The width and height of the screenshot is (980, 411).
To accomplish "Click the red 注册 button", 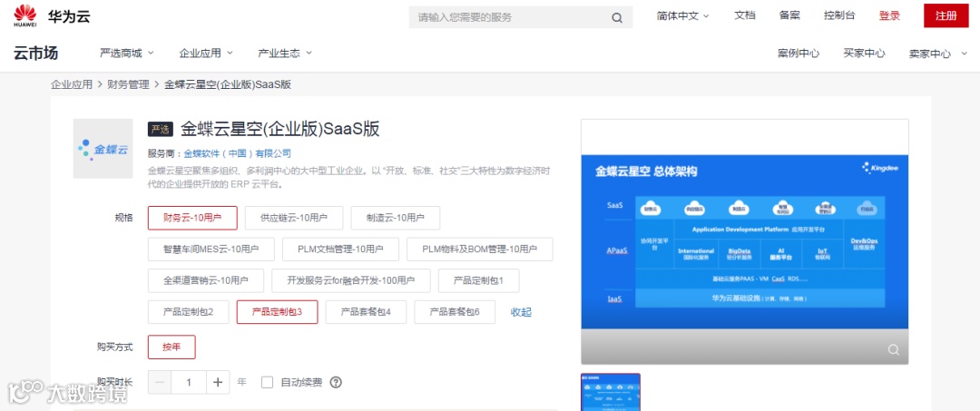I will 946,15.
